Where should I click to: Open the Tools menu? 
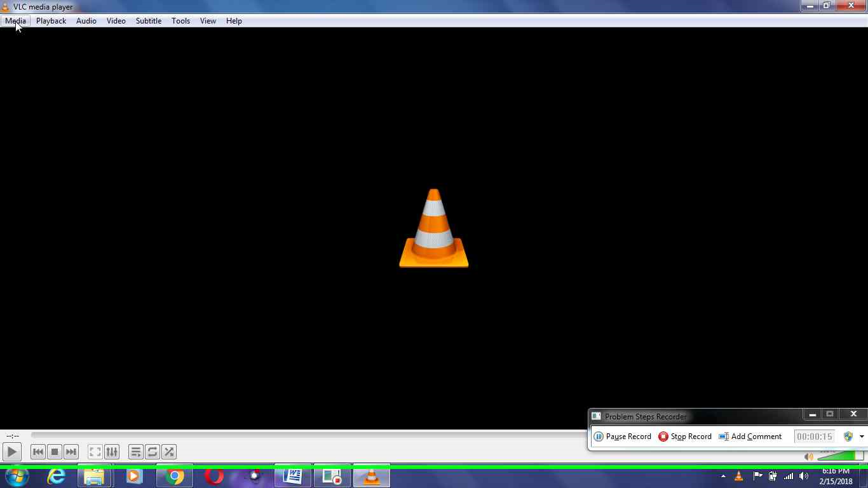(180, 21)
